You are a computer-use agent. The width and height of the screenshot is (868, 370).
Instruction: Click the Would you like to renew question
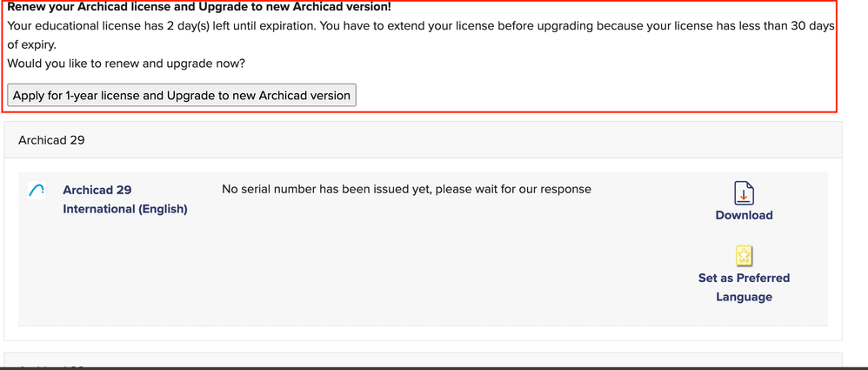[x=126, y=64]
